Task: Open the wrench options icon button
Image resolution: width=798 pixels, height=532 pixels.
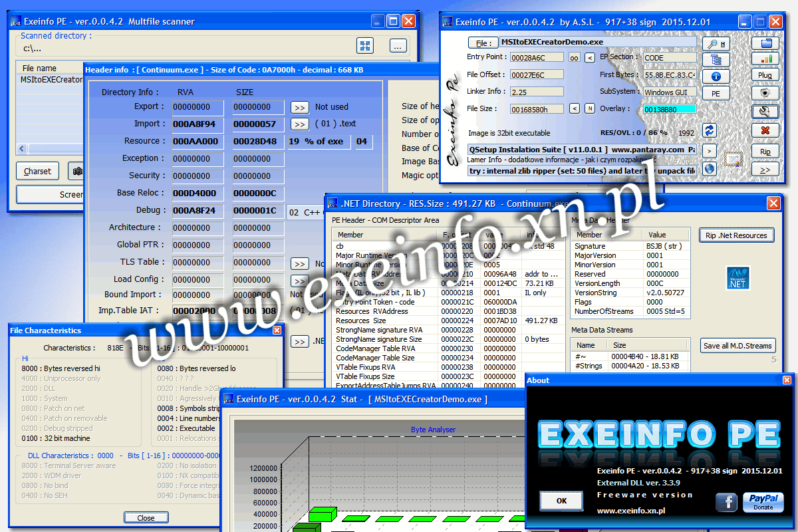Action: click(765, 112)
